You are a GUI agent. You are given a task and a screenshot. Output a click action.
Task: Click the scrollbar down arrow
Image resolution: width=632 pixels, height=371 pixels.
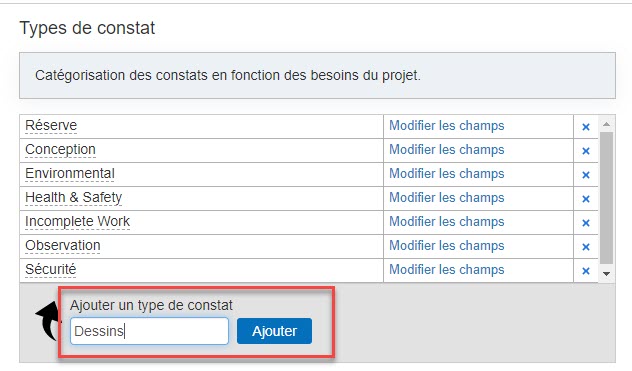coord(606,274)
